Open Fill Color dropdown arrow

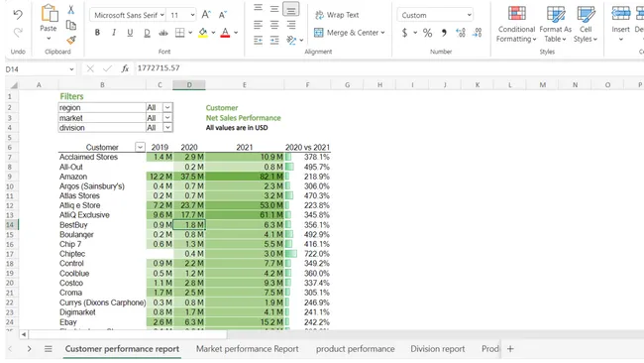click(x=213, y=33)
